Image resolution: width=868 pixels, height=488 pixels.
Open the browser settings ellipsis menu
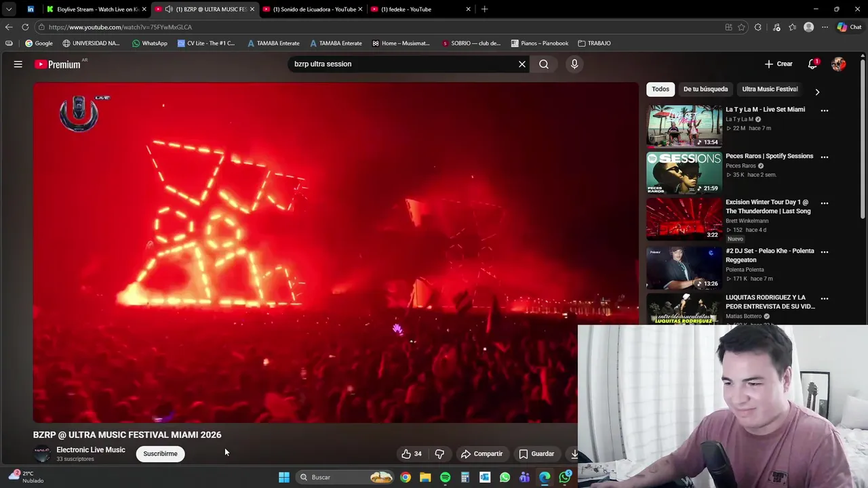(x=825, y=27)
